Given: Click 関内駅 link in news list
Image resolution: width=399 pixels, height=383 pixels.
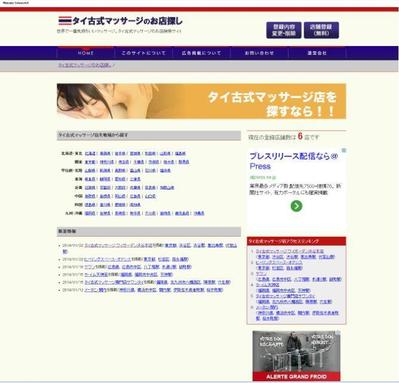Looking at the screenshot, I should (x=164, y=290).
